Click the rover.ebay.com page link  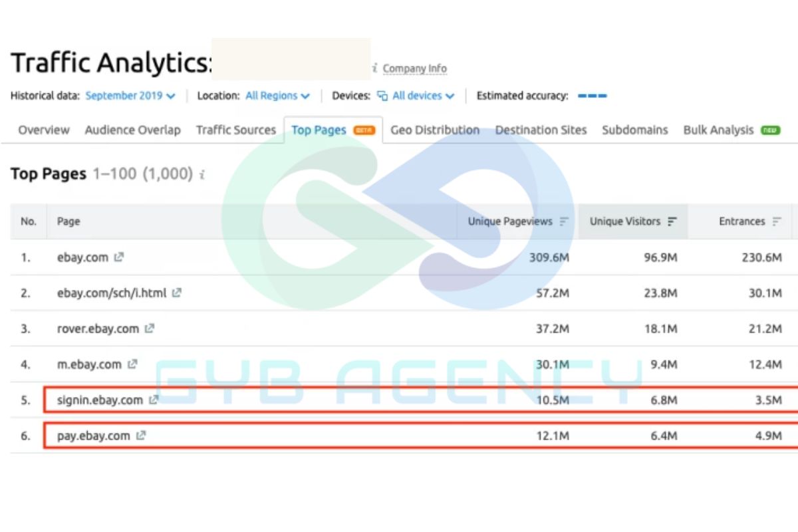[98, 329]
